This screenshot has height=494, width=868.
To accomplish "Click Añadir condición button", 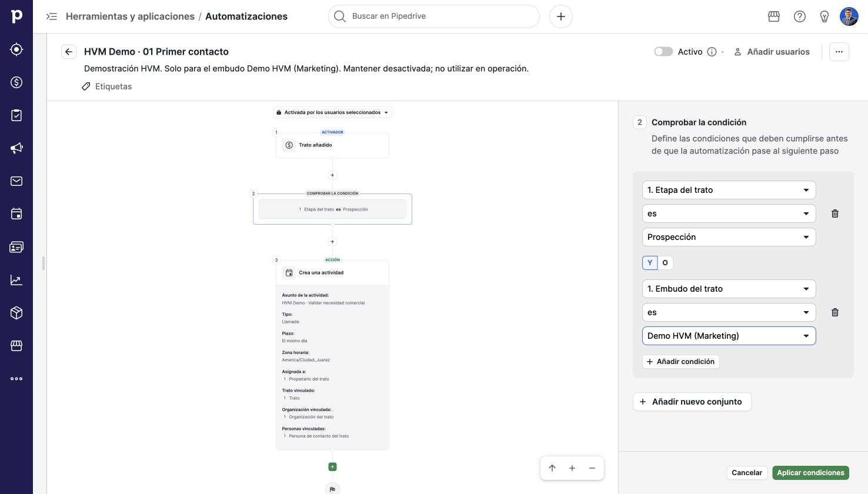I will 681,362.
